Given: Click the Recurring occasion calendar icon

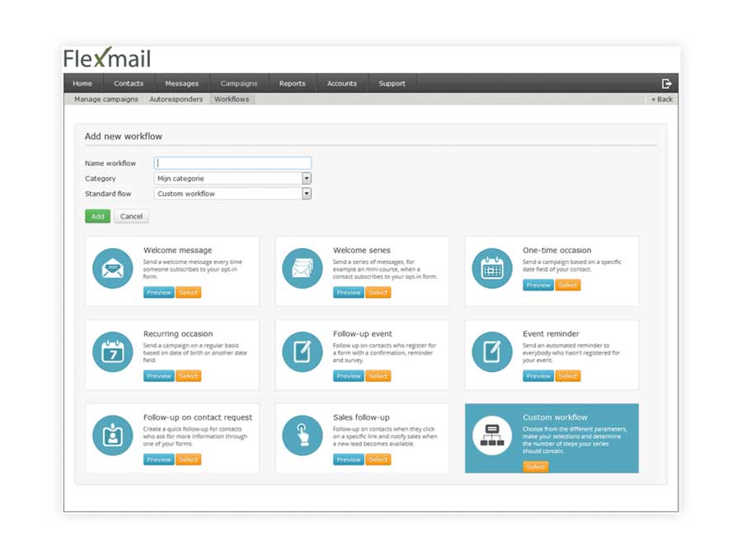Looking at the screenshot, I should coord(113,351).
